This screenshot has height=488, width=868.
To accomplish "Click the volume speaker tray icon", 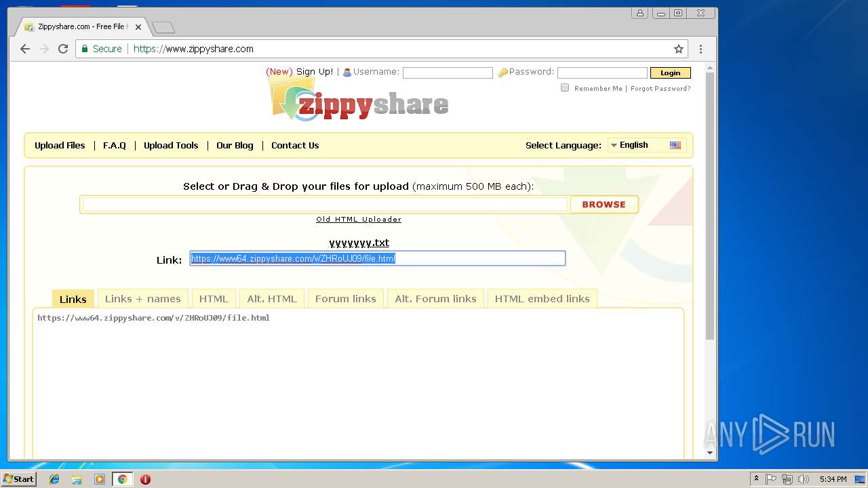I will [804, 479].
